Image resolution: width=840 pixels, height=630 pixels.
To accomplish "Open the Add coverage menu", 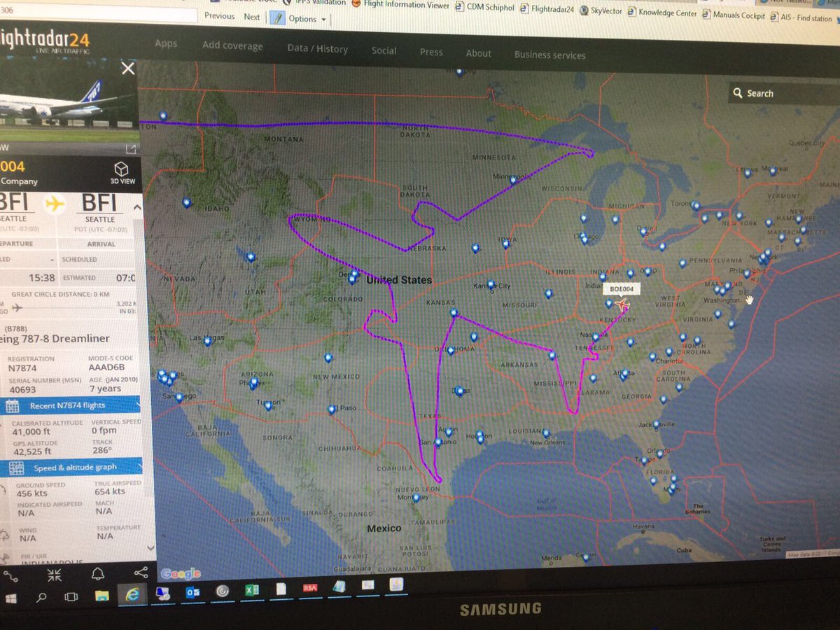I will 232,45.
